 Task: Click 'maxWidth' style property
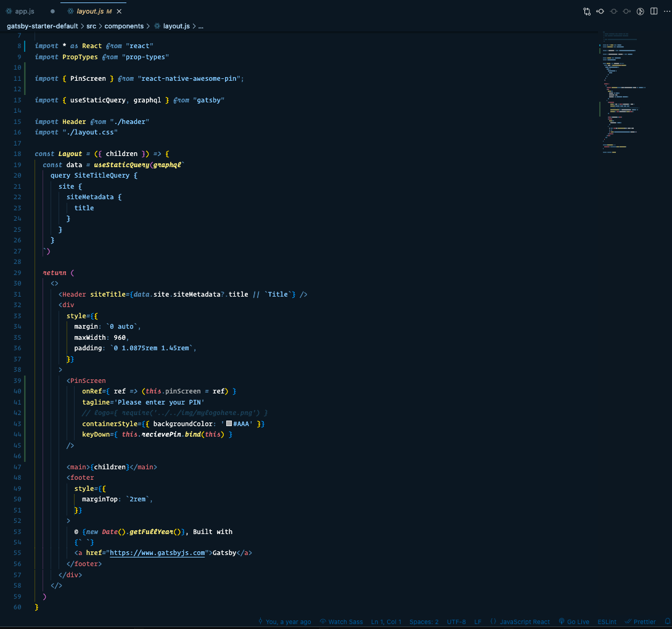coord(89,337)
